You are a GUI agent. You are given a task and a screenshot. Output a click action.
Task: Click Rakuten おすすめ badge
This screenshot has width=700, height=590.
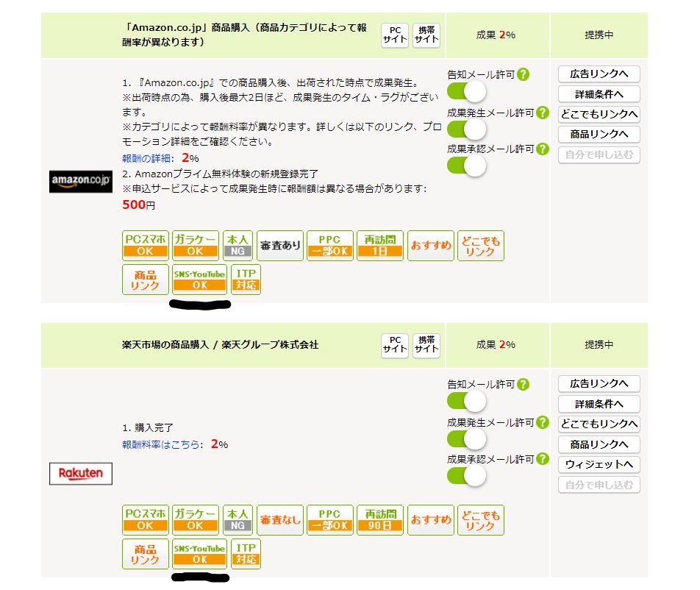[x=431, y=520]
